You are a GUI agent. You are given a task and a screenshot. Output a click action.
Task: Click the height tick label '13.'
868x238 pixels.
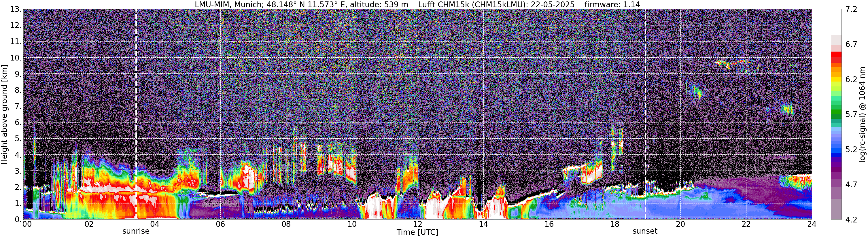pyautogui.click(x=16, y=10)
